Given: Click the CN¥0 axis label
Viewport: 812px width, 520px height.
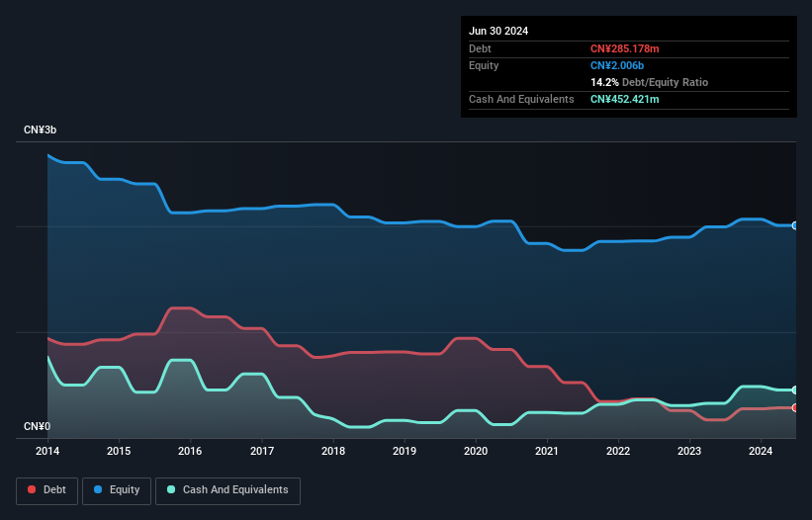Looking at the screenshot, I should click(x=38, y=426).
